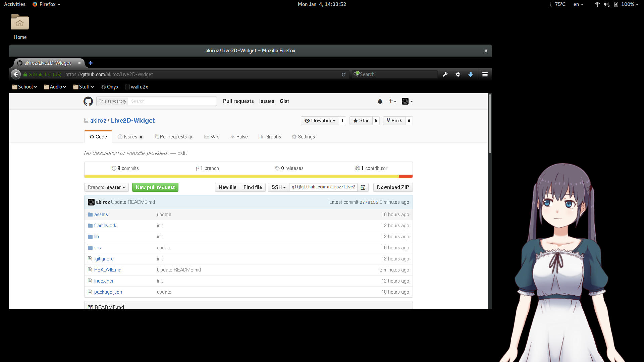Open the Graphs tab

click(x=270, y=137)
